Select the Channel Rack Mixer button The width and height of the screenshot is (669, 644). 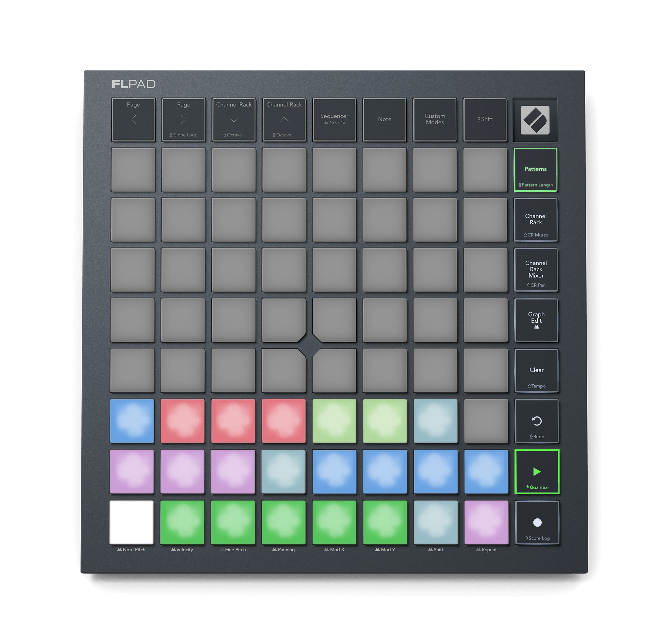click(536, 270)
